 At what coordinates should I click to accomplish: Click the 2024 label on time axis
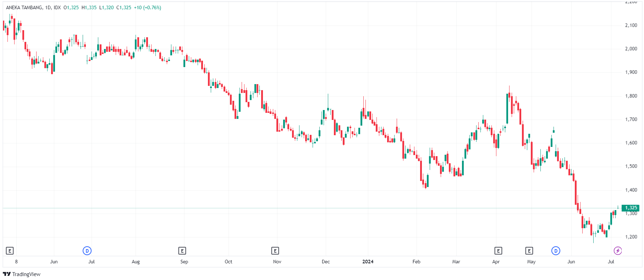368,262
